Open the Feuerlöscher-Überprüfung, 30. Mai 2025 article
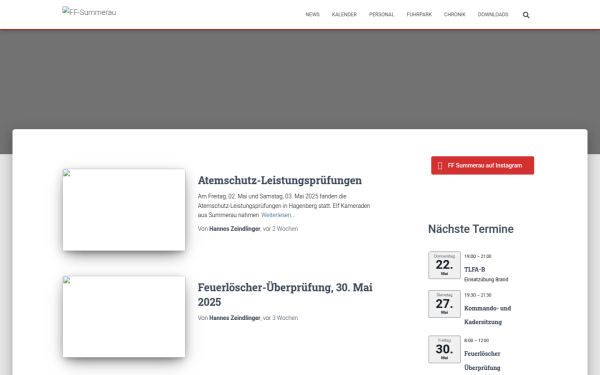This screenshot has width=600, height=375. [285, 294]
